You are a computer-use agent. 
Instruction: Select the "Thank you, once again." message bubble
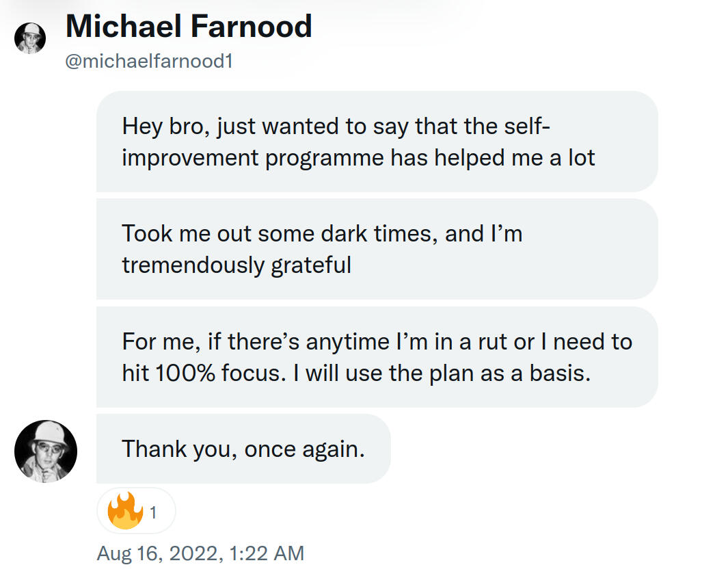[x=243, y=449]
